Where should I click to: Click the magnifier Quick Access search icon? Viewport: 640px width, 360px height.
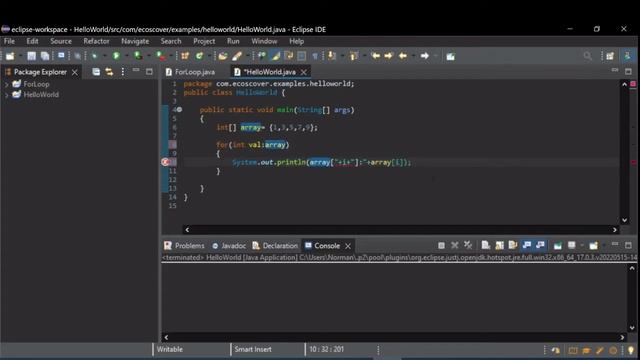[587, 56]
